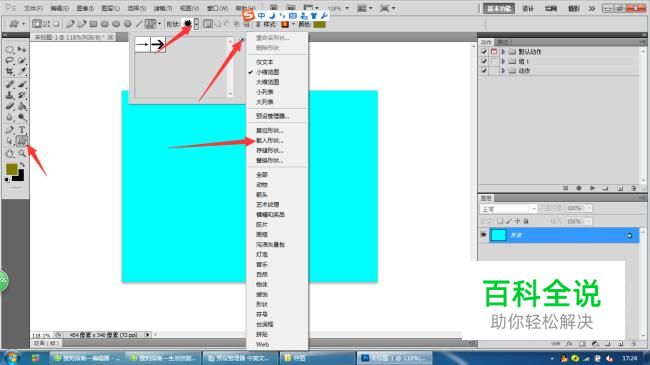The image size is (650, 365).
Task: Click Shape Layers mode in options bar
Action: coord(37,24)
